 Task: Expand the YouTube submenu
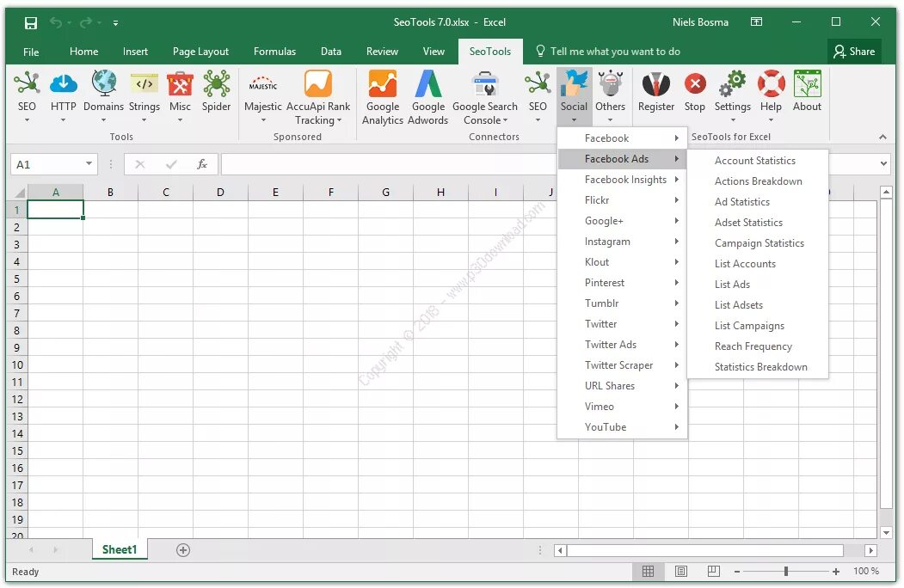(622, 426)
